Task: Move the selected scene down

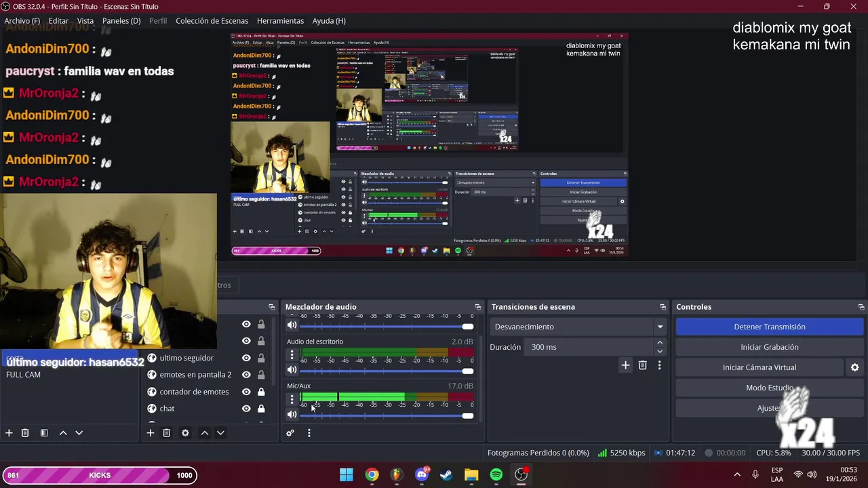Action: (79, 433)
